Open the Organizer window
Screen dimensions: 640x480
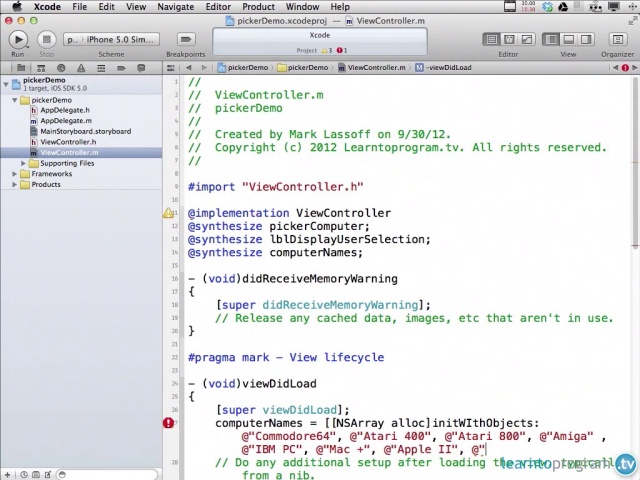[x=618, y=40]
